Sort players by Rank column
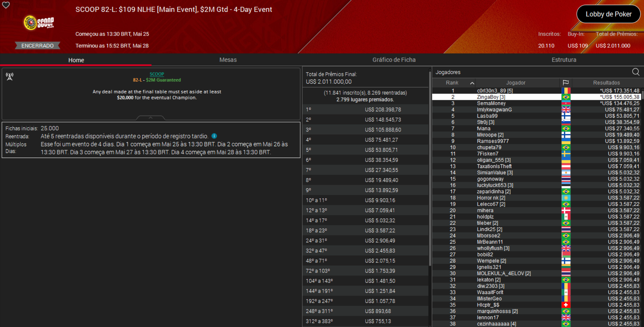Image resolution: width=644 pixels, height=327 pixels. pyautogui.click(x=454, y=83)
